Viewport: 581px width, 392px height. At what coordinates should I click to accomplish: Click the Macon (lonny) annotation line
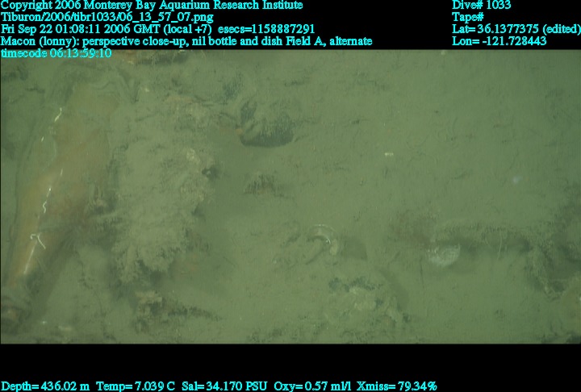186,41
